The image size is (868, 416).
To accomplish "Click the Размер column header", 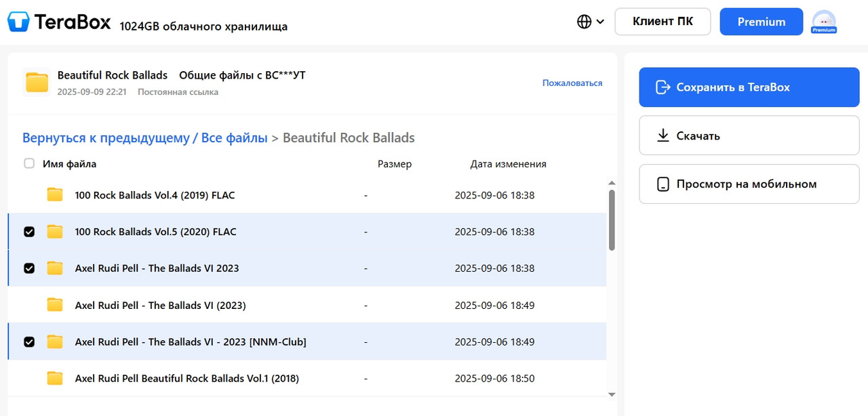I will point(395,164).
